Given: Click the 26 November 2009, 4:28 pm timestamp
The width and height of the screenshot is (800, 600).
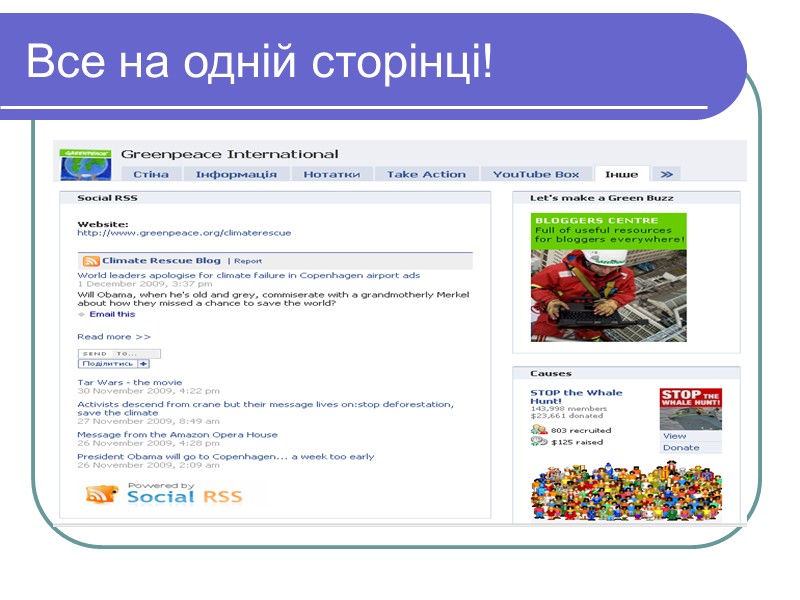Looking at the screenshot, I should (148, 443).
